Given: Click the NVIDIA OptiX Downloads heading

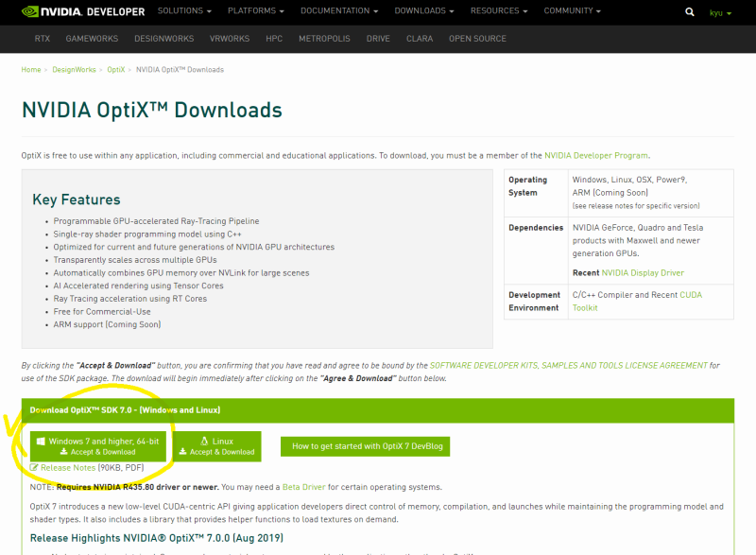Looking at the screenshot, I should coord(152,110).
